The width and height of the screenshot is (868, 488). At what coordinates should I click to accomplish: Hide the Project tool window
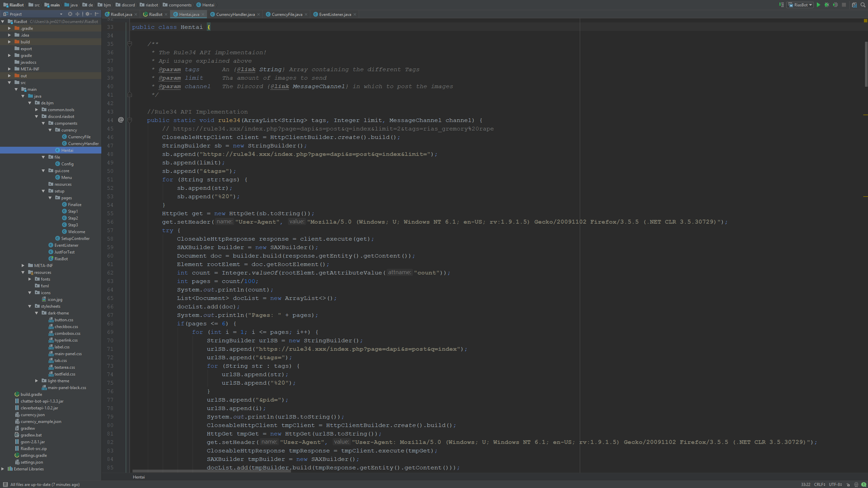[97, 14]
